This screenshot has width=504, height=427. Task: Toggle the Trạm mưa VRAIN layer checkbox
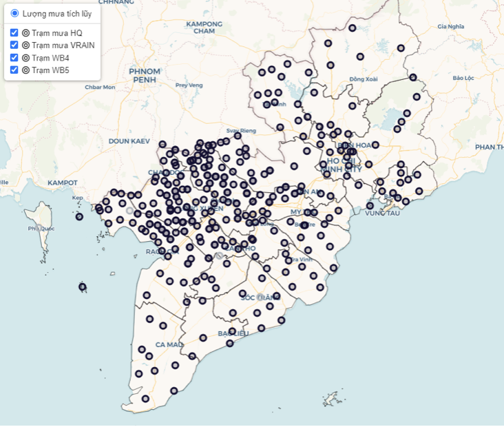pos(14,45)
